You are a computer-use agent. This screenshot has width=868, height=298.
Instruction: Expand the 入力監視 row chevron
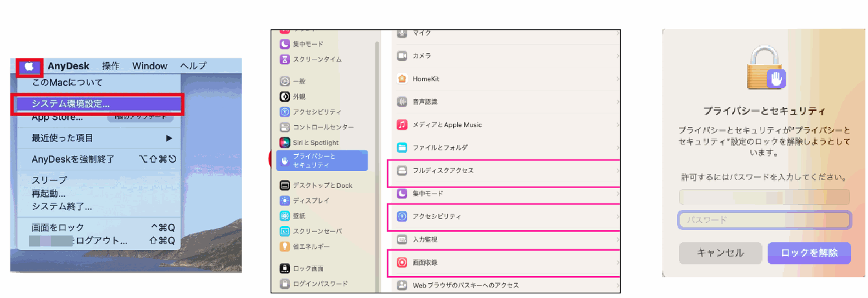(x=617, y=240)
